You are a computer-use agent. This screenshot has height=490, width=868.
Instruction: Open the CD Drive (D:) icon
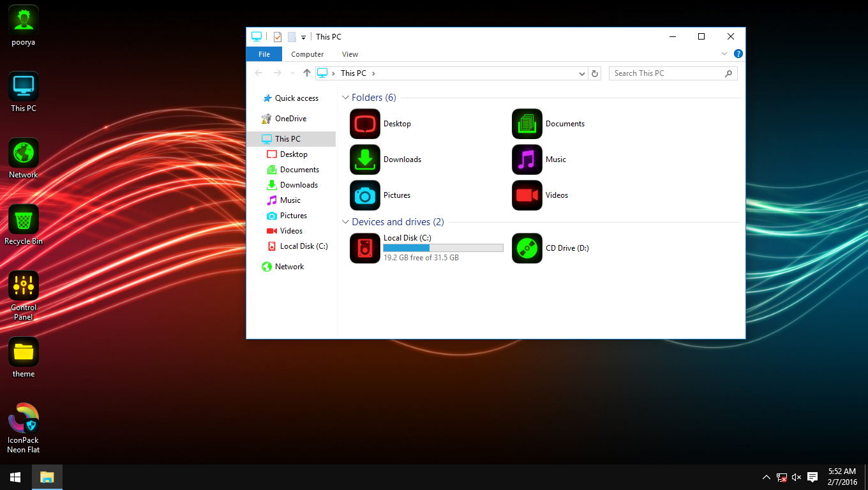tap(527, 248)
